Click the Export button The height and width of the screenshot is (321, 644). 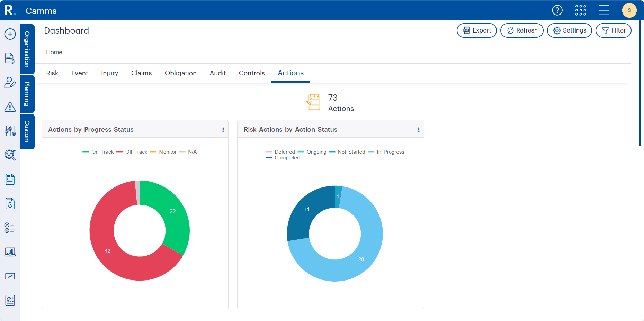pos(477,30)
